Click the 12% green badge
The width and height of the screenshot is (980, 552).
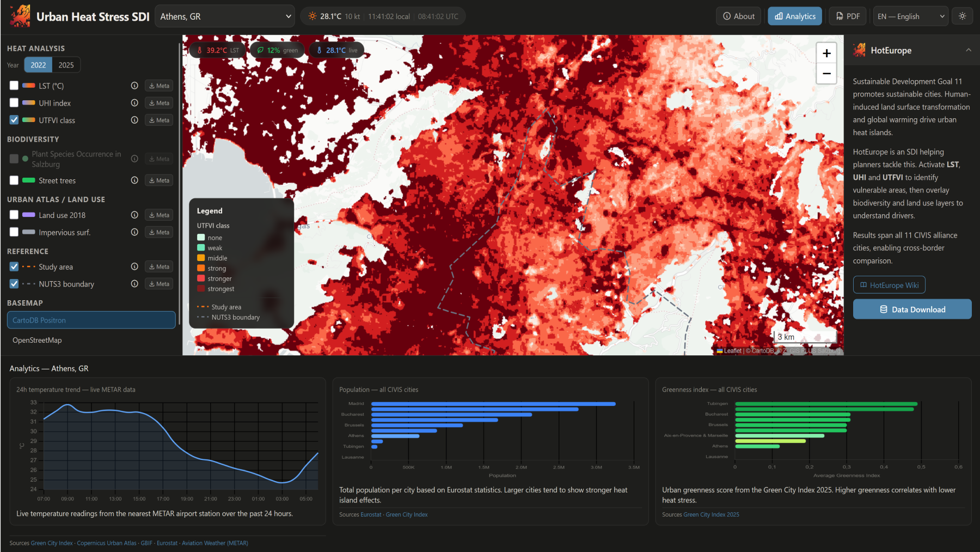(278, 50)
